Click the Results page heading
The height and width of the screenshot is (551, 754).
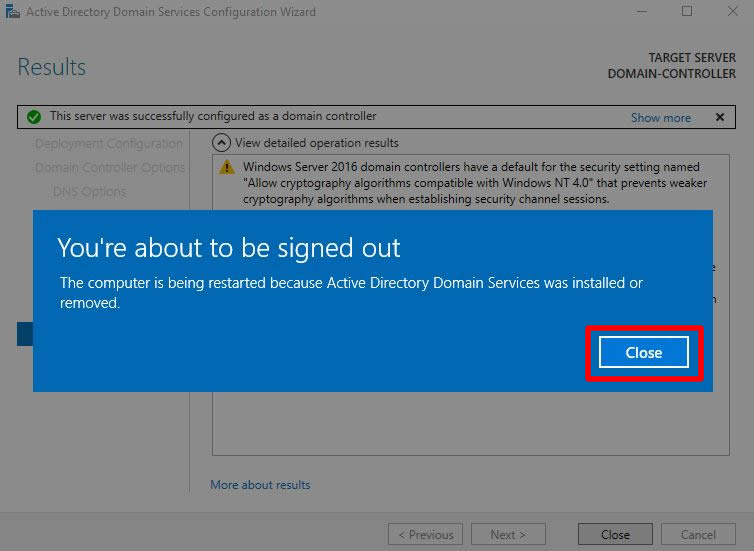(x=52, y=67)
